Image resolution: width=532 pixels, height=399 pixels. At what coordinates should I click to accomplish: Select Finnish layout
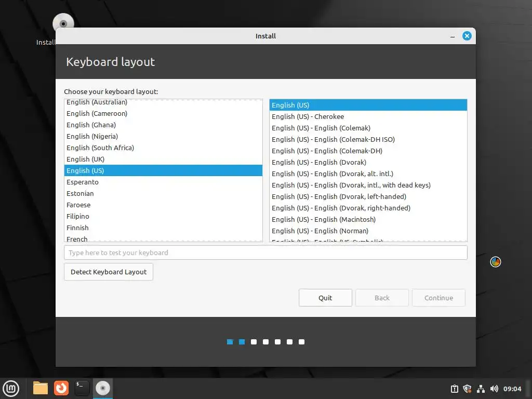pyautogui.click(x=163, y=228)
